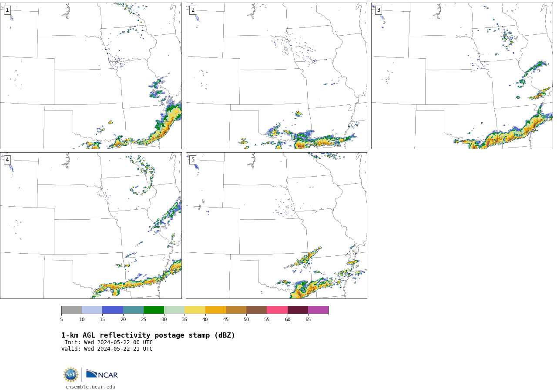Click the pink 55-60 dBZ swatch
Screen dimensions: 557x392
pos(277,310)
